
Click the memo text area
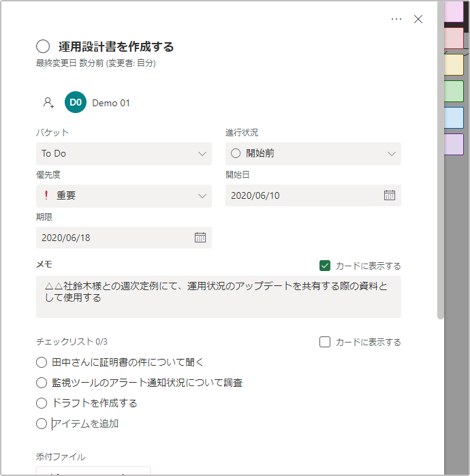coord(219,297)
